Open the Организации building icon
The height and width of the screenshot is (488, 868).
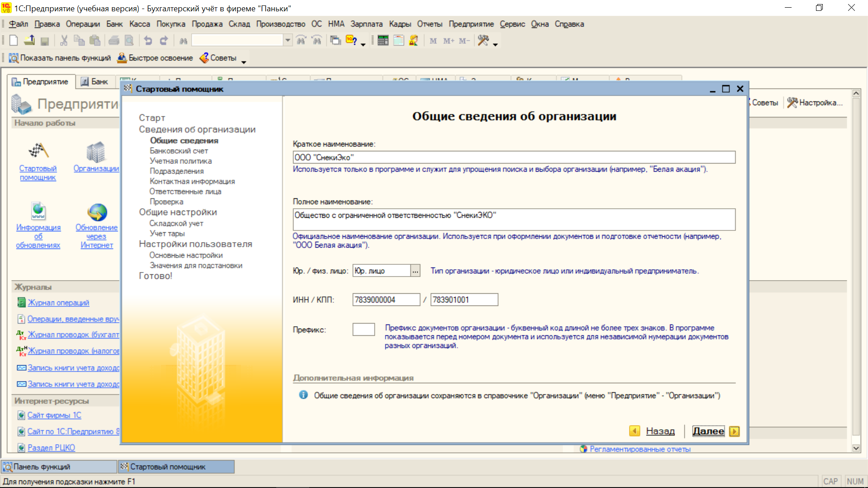coord(96,152)
